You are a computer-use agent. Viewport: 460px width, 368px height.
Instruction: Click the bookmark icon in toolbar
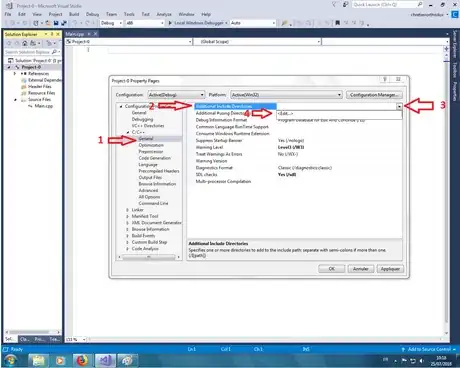(x=337, y=23)
